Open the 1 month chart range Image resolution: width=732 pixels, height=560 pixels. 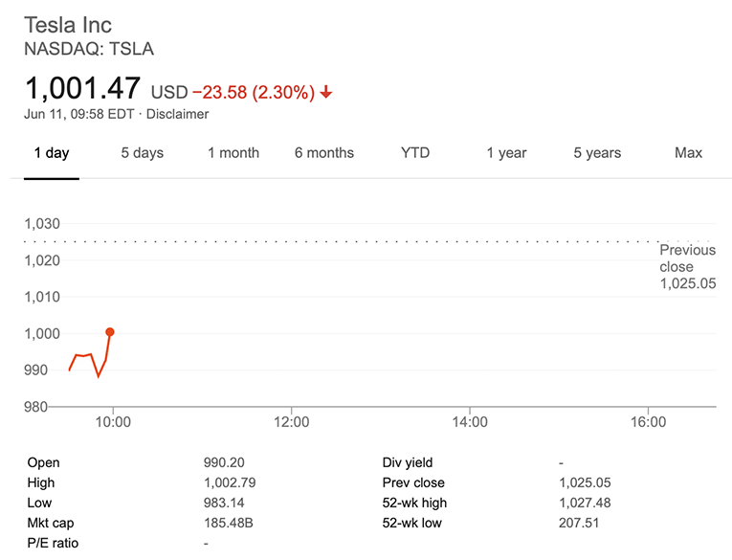pyautogui.click(x=233, y=153)
